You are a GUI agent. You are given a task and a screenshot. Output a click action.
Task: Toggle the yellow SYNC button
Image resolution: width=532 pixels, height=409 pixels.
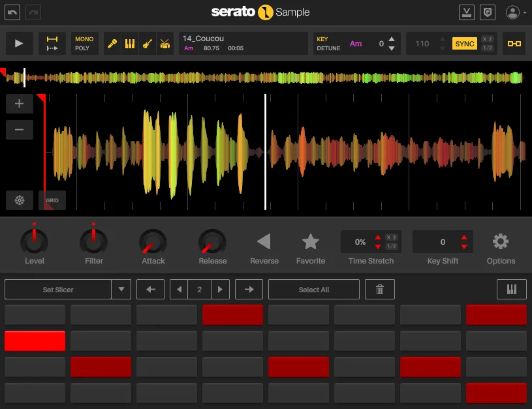(x=465, y=44)
